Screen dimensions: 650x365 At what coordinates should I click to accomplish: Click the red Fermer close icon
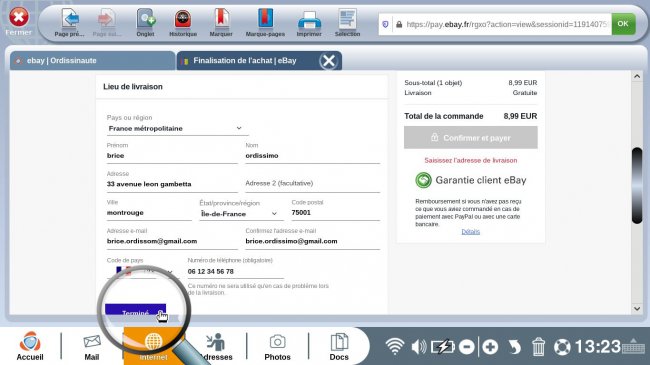point(19,17)
